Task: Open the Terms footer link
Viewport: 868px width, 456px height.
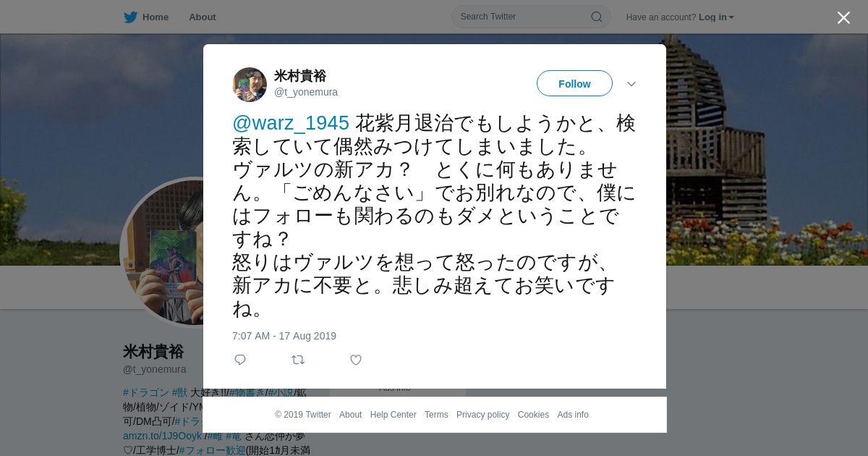Action: click(x=436, y=415)
